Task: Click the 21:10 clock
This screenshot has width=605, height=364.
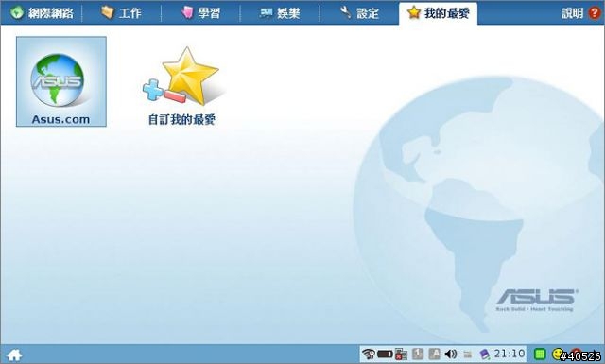Action: pos(510,354)
